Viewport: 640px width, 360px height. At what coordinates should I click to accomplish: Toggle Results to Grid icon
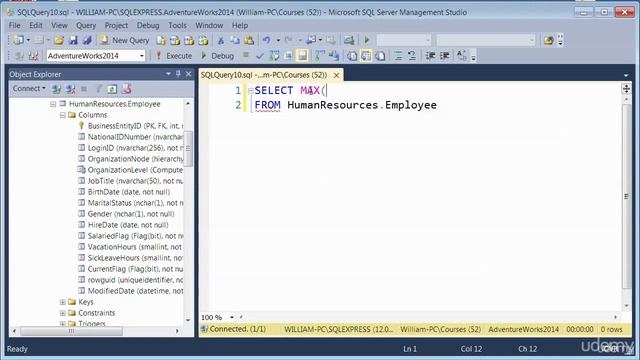(x=366, y=56)
